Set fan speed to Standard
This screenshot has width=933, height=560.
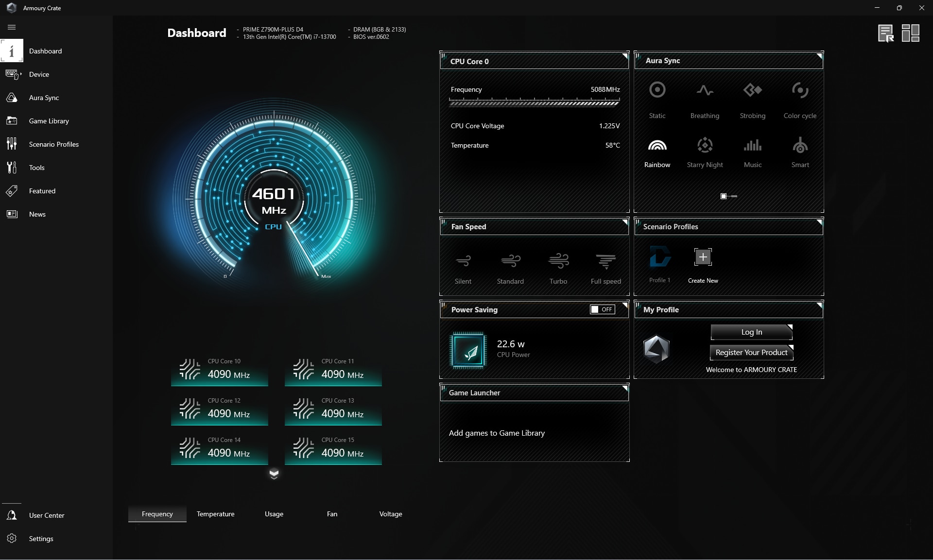(510, 269)
